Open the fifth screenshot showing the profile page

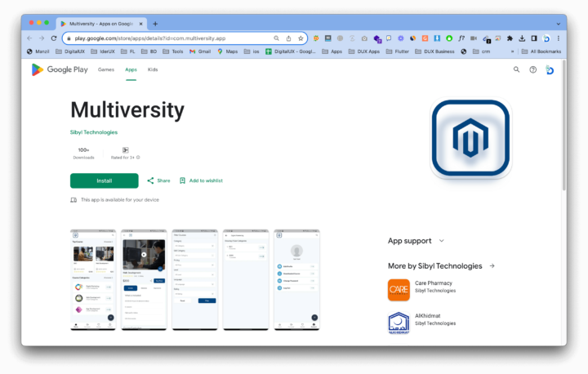coord(296,280)
